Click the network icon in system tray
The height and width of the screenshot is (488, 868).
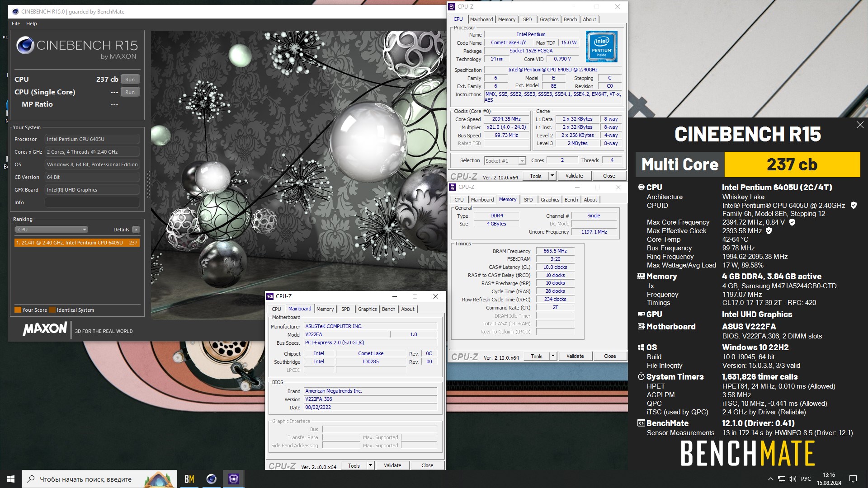pyautogui.click(x=781, y=479)
